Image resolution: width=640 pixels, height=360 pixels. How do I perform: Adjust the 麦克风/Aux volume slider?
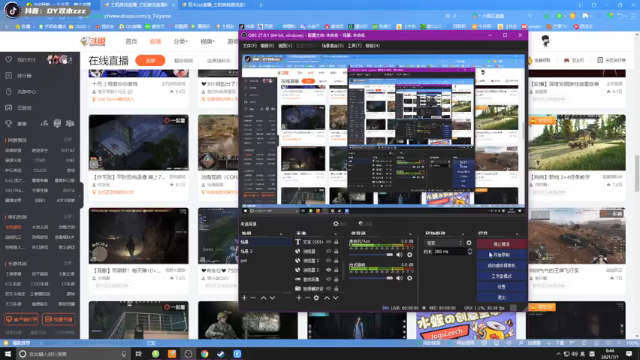coord(371,255)
